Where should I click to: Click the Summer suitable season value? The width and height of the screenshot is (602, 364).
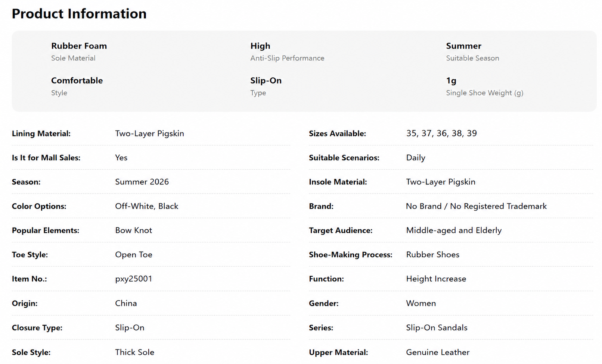point(463,46)
